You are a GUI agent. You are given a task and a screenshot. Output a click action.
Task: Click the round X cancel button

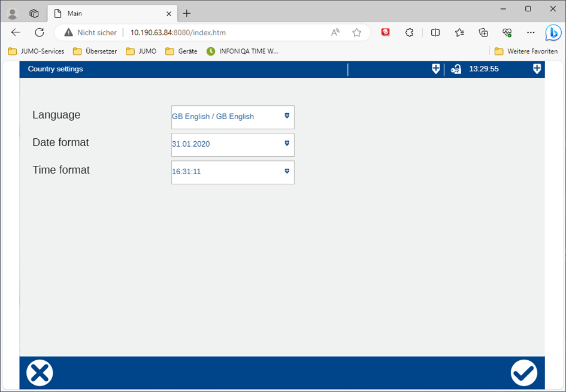tap(40, 373)
